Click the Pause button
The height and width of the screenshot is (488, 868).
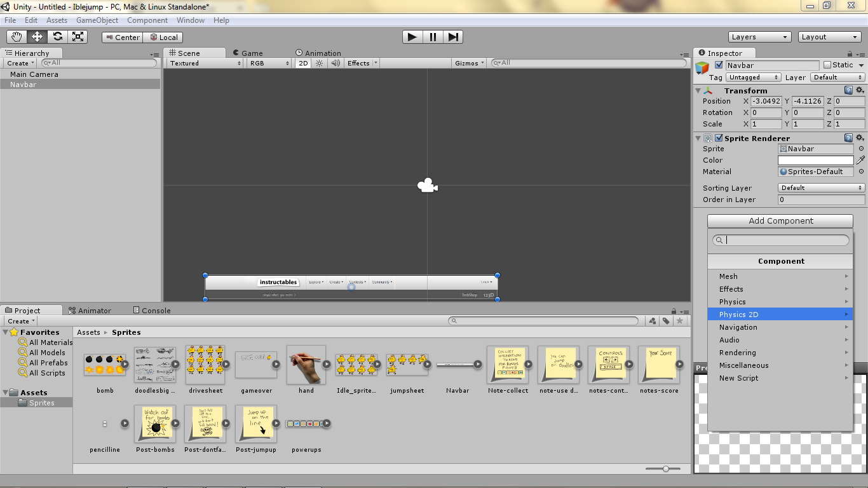click(x=433, y=37)
